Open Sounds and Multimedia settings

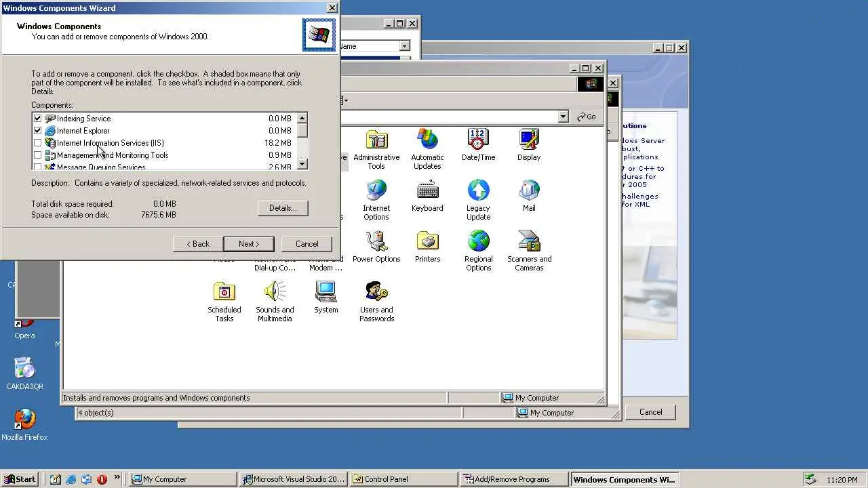point(275,302)
